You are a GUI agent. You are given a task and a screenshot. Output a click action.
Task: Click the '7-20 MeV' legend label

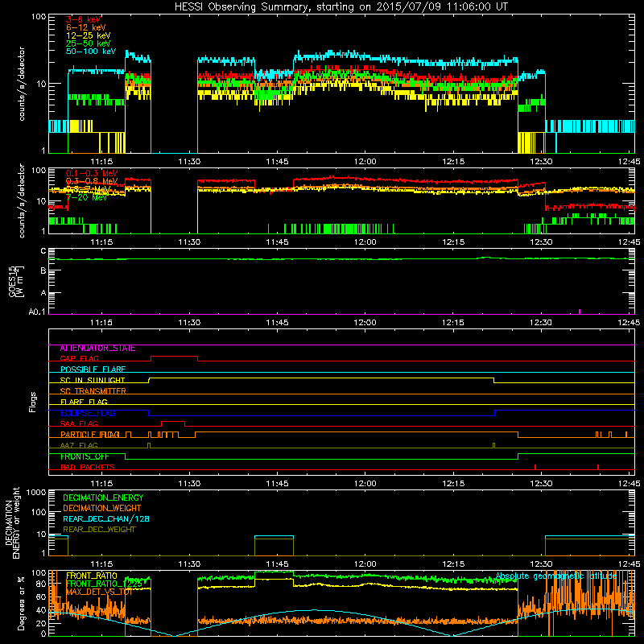click(86, 197)
